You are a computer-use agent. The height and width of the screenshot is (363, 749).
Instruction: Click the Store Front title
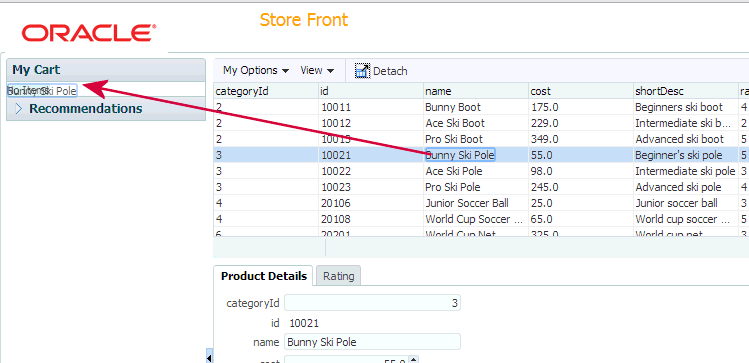click(304, 20)
